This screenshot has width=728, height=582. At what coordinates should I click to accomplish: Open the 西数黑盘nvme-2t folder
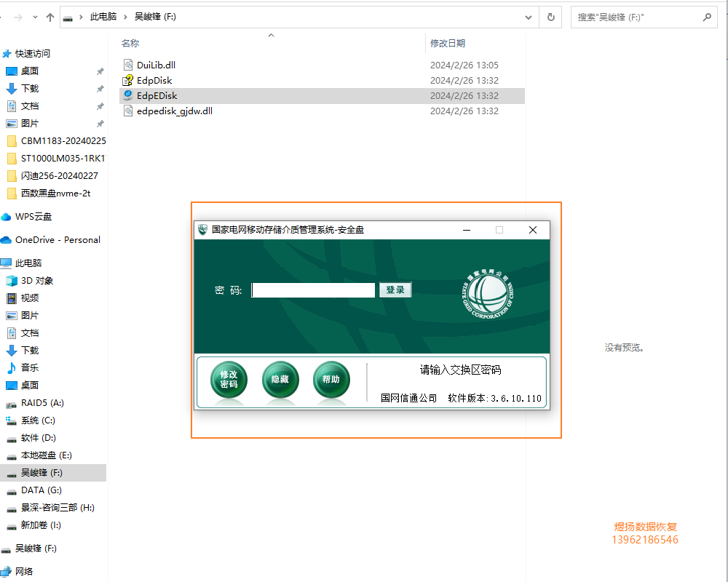[56, 193]
